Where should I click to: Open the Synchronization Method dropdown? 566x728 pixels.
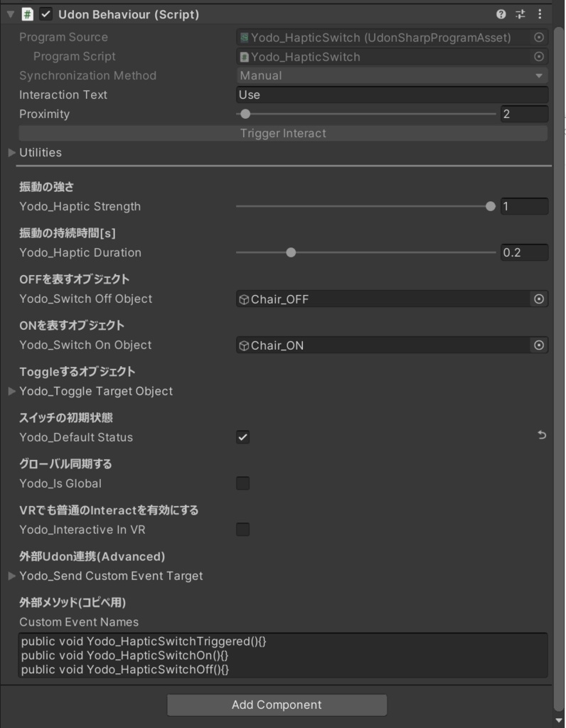click(391, 75)
